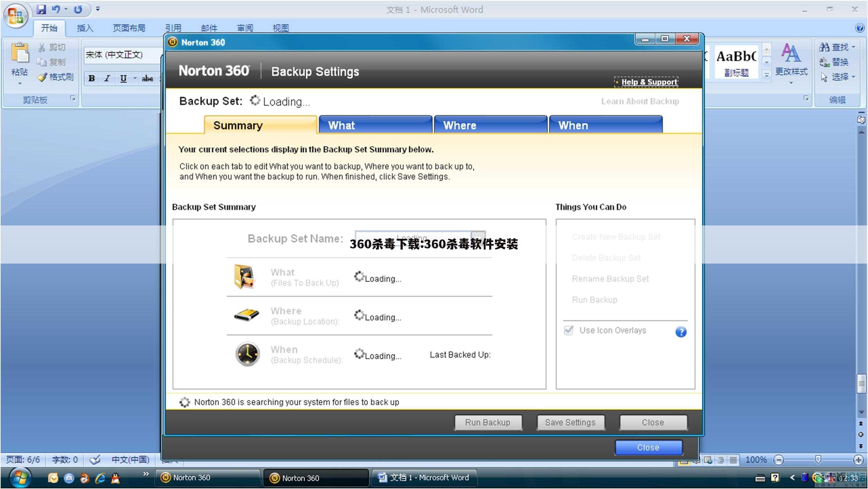Click Learn About Backup link

[x=640, y=101]
